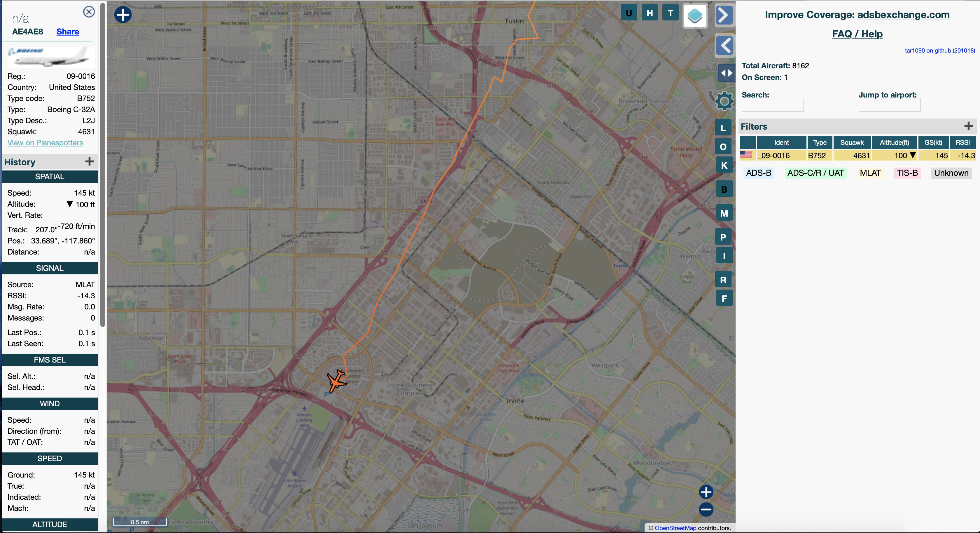Click the Search input field
Screen dimensions: 980x533
coord(773,105)
